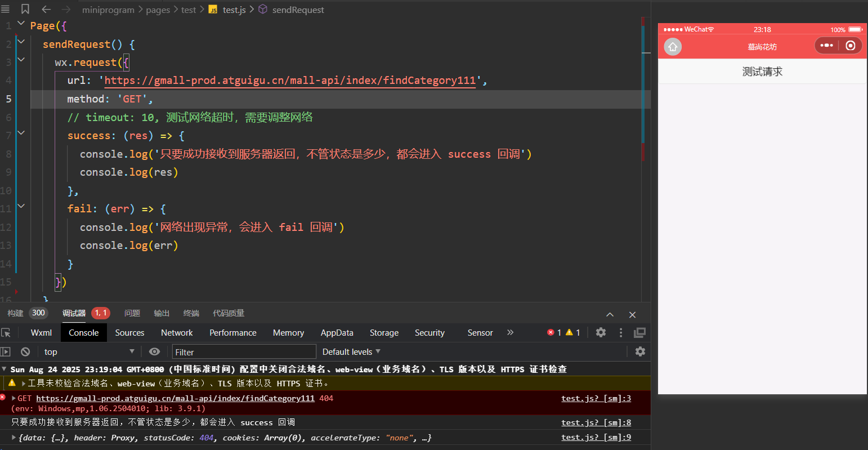Collapse the timestamped console message group
The height and width of the screenshot is (450, 868).
click(5, 369)
